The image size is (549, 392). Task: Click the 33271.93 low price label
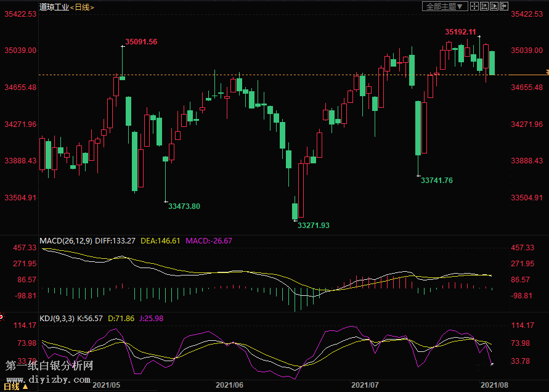pos(313,226)
